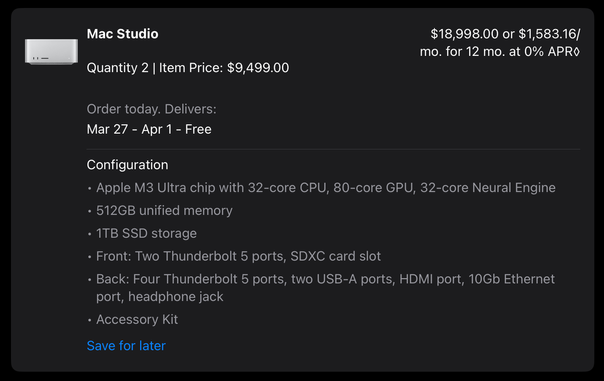The height and width of the screenshot is (381, 604).
Task: Select the Apple M3 Ultra chip line
Action: (325, 188)
